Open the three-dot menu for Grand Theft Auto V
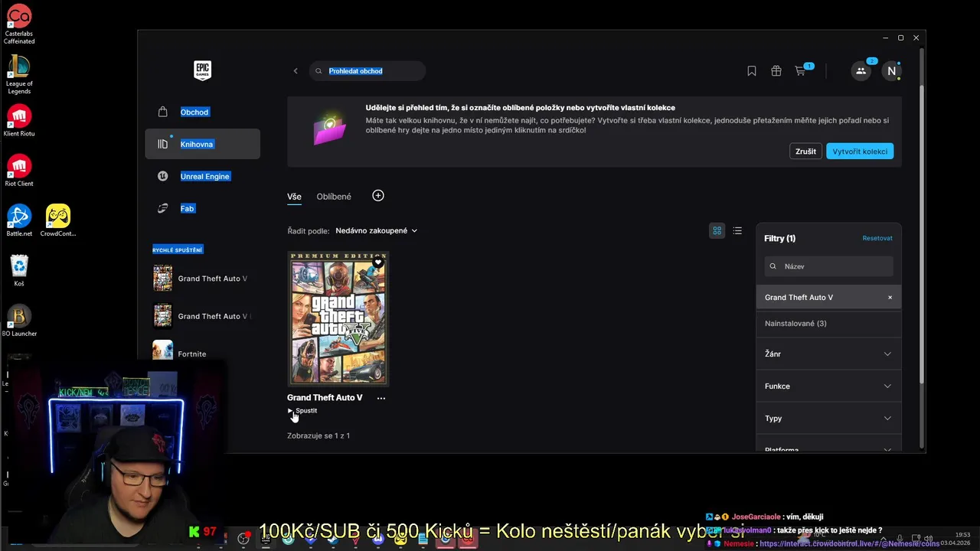The image size is (980, 551). point(381,398)
